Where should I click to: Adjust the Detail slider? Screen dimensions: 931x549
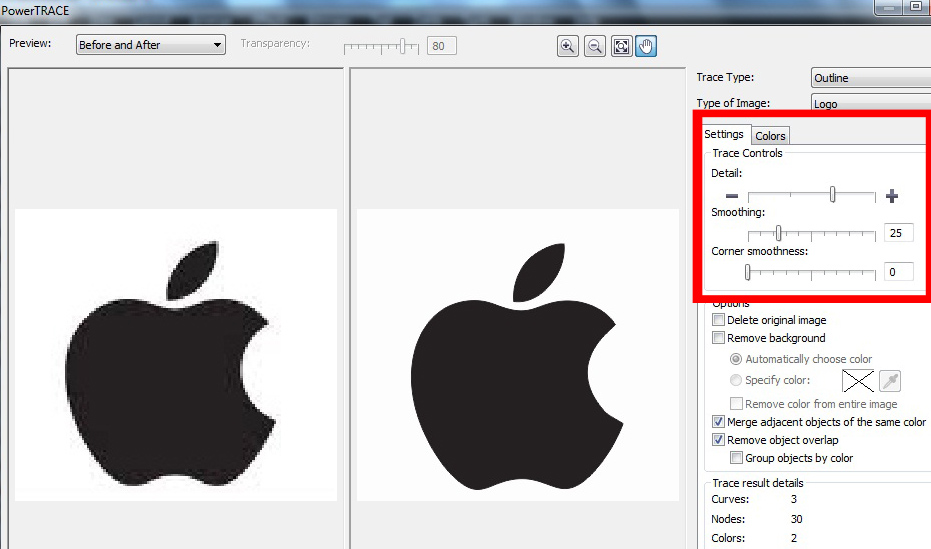pos(832,195)
